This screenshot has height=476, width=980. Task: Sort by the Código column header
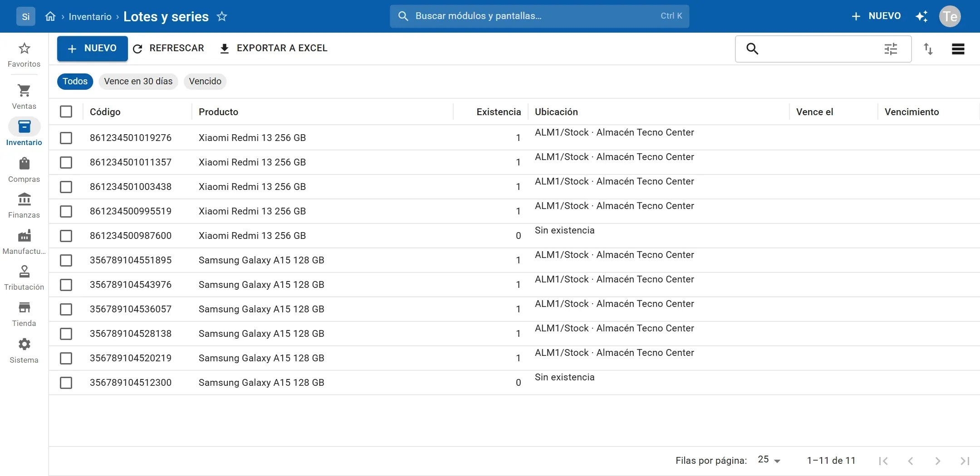click(105, 112)
